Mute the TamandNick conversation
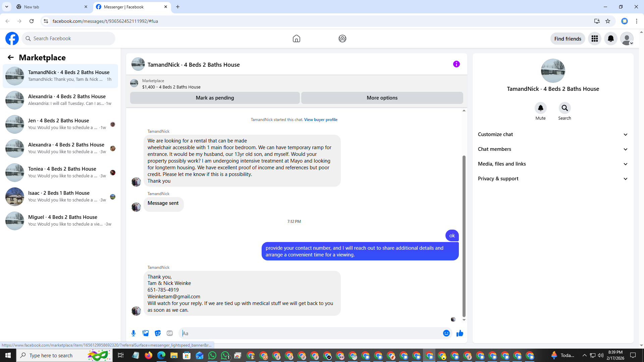The image size is (644, 362). coord(540,108)
